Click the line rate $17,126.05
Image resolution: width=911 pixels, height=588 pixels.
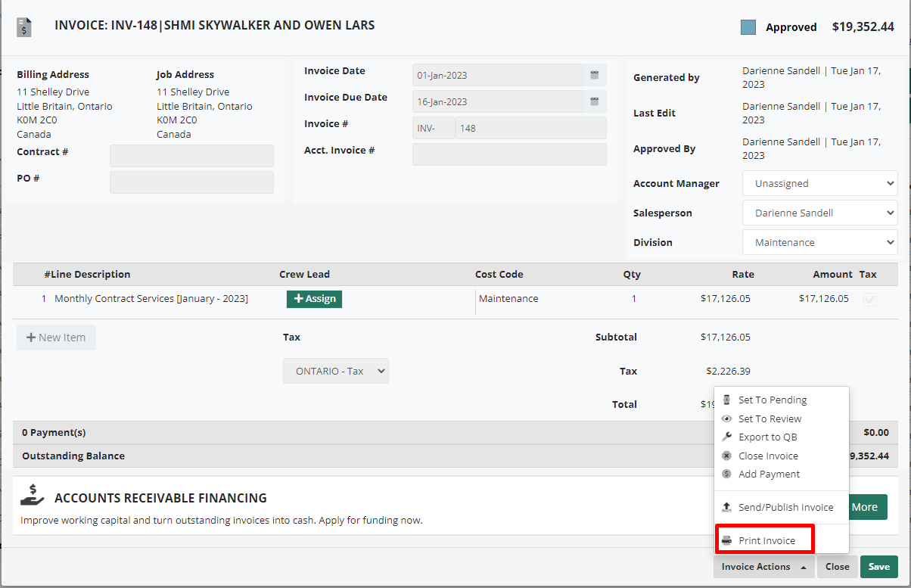tap(725, 299)
